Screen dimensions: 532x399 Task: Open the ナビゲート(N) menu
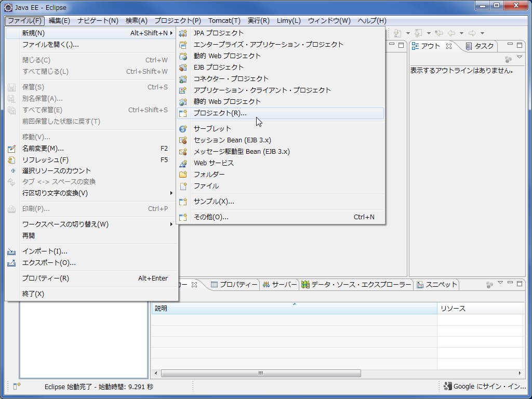[98, 21]
